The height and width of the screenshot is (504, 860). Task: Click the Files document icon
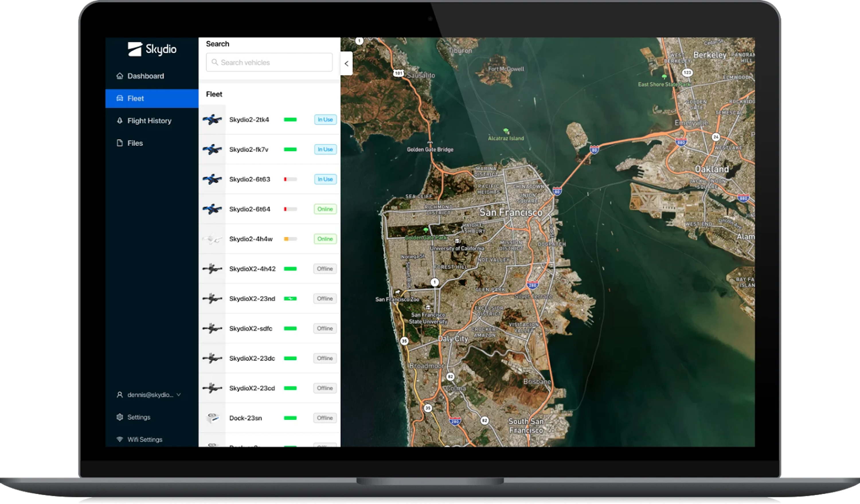point(120,143)
